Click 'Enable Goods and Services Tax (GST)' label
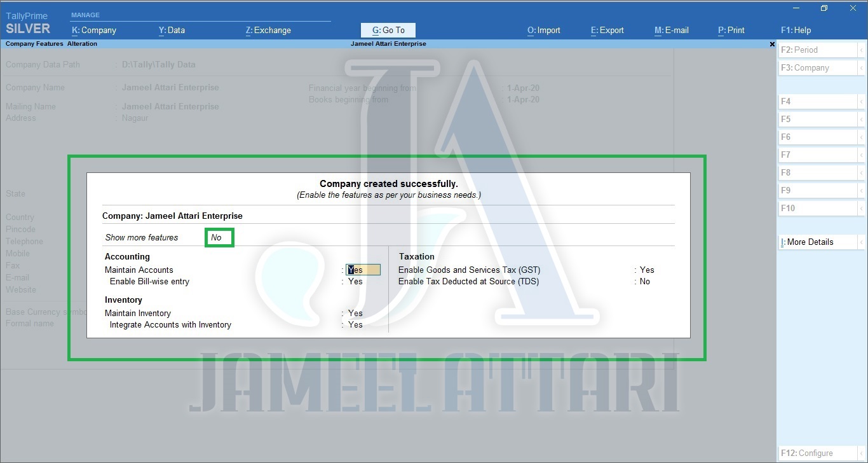The image size is (868, 463). click(x=470, y=270)
